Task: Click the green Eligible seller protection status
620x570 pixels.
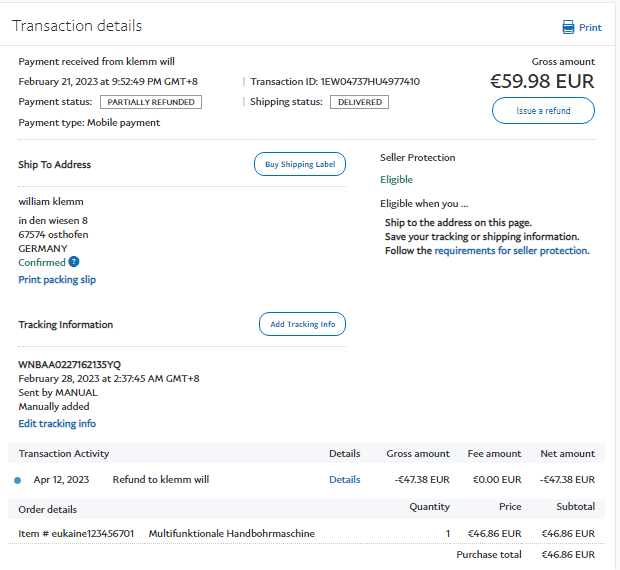Action: pyautogui.click(x=396, y=180)
